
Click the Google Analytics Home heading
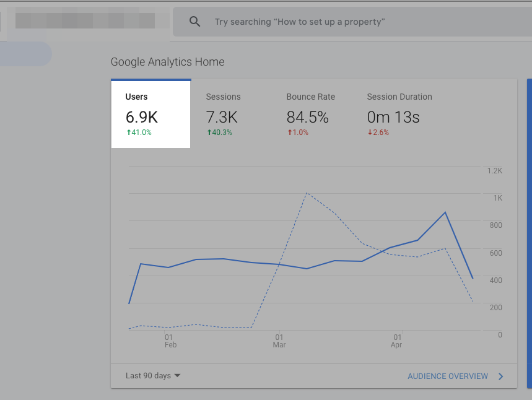tap(168, 62)
